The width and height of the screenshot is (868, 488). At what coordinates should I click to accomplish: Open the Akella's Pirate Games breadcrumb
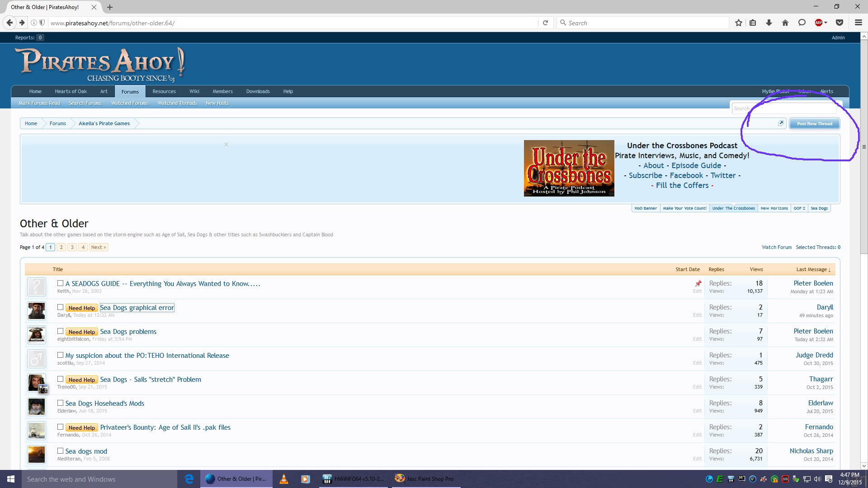pos(104,123)
